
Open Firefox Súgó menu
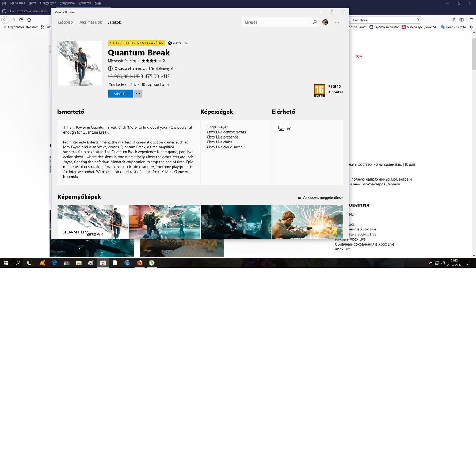click(98, 3)
